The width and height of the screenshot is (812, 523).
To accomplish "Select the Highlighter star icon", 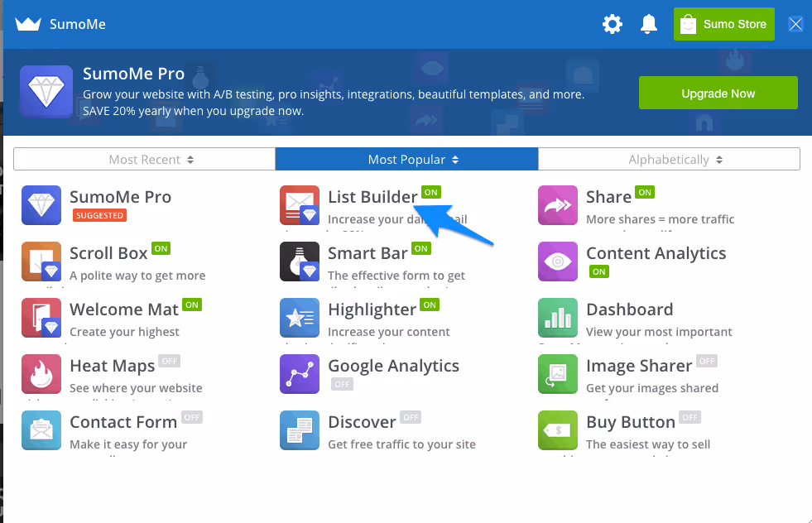I will click(x=298, y=317).
